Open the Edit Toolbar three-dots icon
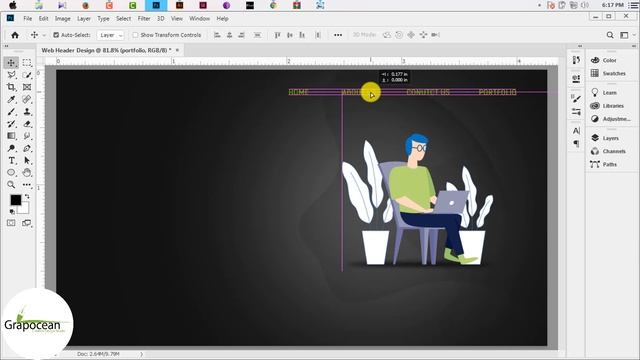The height and width of the screenshot is (360, 640). tap(27, 185)
